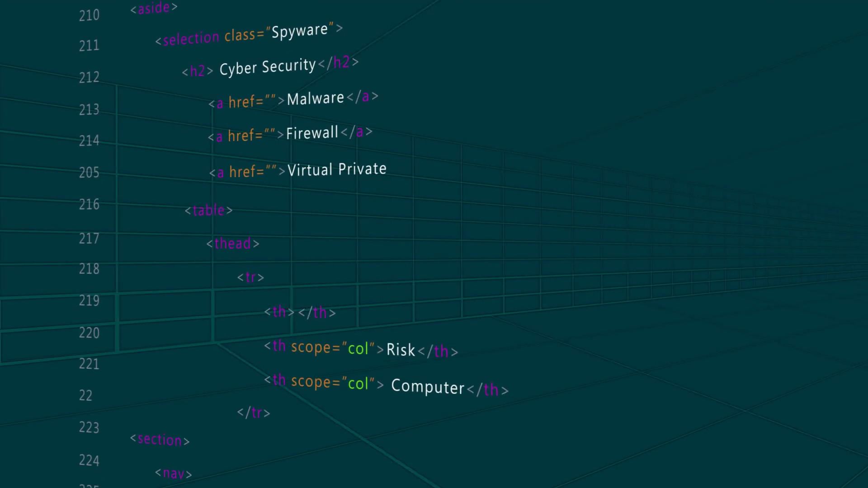The height and width of the screenshot is (488, 868).
Task: Click the Cyber Security heading text
Action: point(267,67)
